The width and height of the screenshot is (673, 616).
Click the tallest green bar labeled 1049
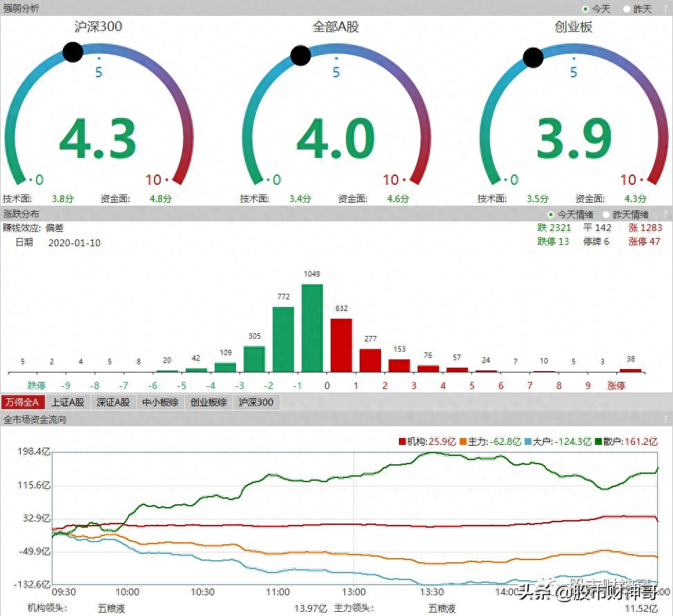312,328
